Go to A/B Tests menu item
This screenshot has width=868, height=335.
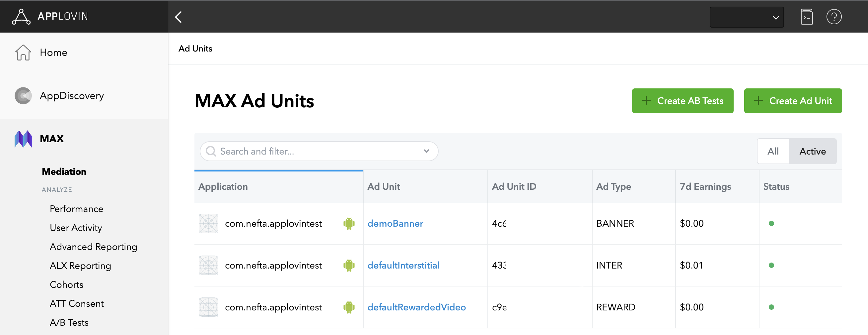tap(69, 322)
